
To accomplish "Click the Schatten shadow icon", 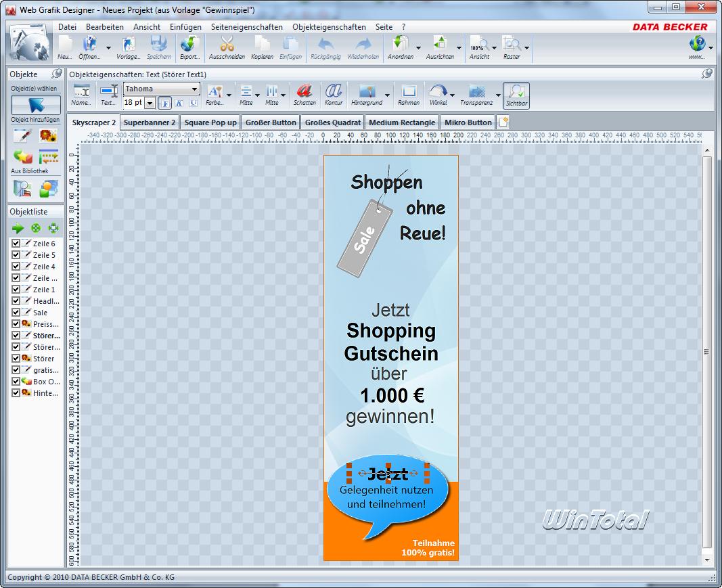I will pyautogui.click(x=304, y=95).
